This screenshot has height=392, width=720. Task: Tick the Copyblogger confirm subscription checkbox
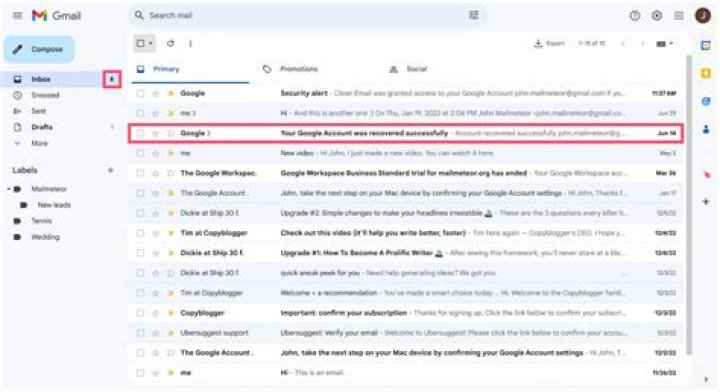pyautogui.click(x=141, y=313)
